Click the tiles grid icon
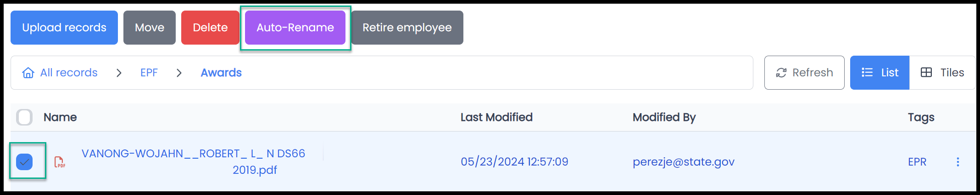Viewport: 980px width, 195px height. coord(926,73)
